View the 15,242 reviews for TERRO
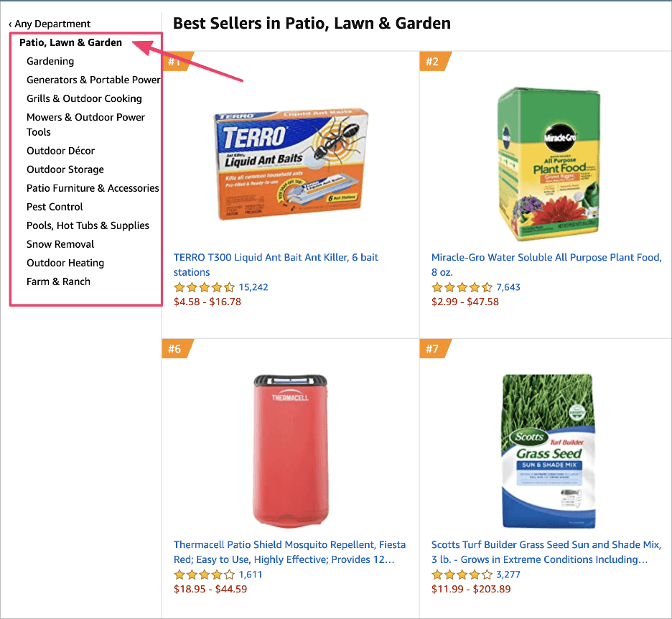Image resolution: width=672 pixels, height=619 pixels. 253,287
